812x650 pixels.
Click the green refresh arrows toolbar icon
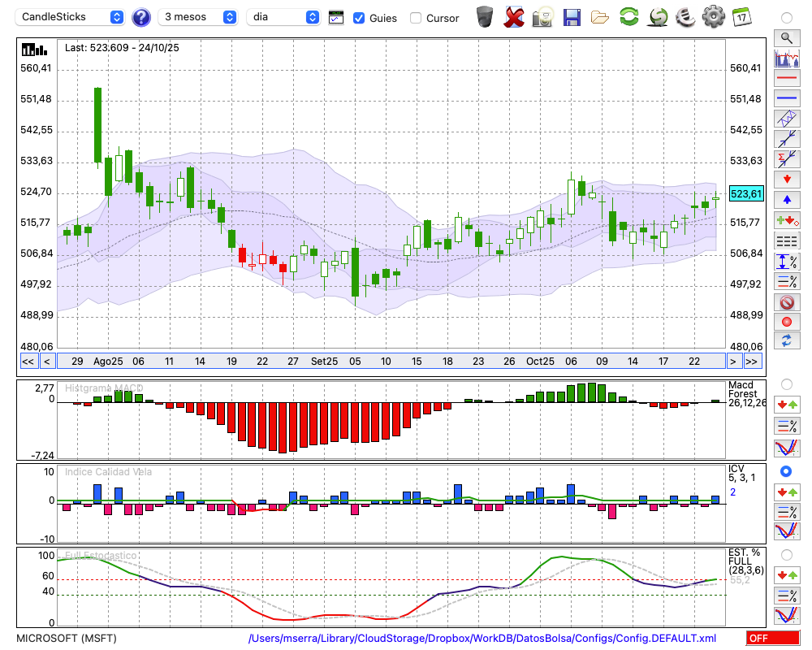pos(628,16)
